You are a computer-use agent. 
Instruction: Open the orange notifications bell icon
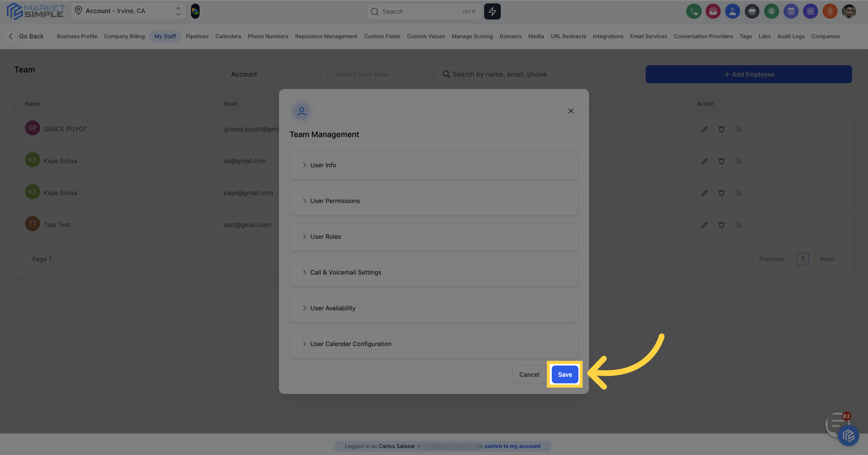tap(830, 12)
